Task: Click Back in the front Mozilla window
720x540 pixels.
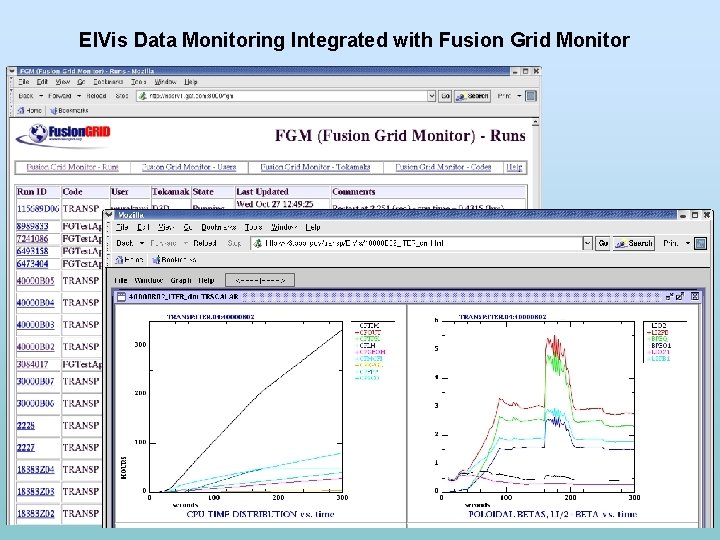Action: (125, 243)
